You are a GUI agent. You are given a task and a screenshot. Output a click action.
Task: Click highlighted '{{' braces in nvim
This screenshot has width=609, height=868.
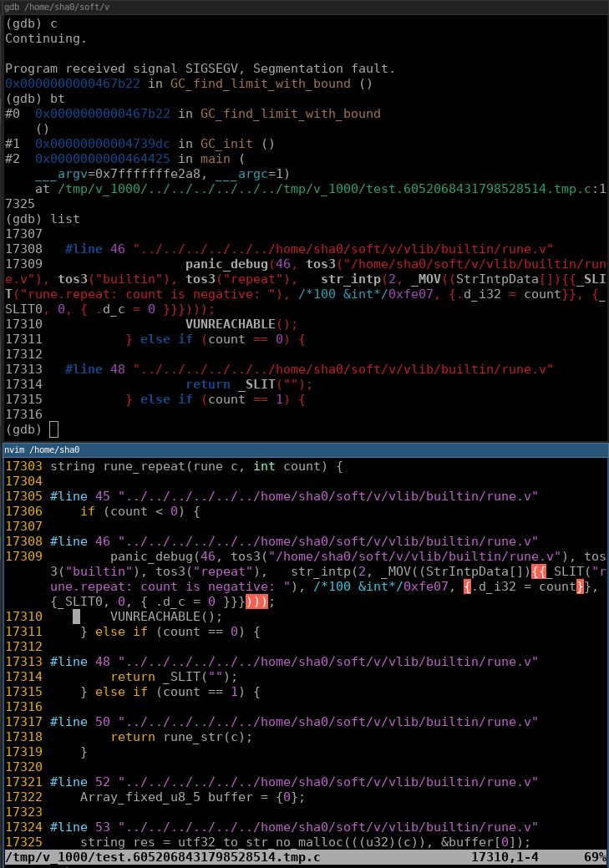click(x=538, y=571)
